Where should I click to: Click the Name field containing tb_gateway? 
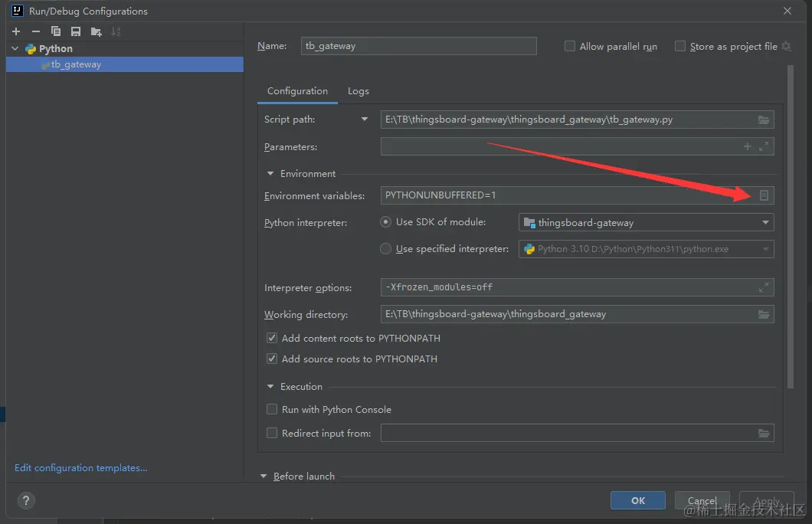click(418, 46)
